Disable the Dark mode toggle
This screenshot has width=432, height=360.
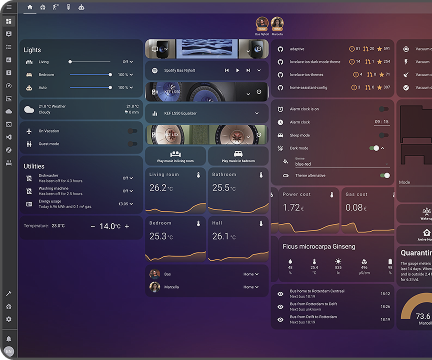(x=374, y=148)
